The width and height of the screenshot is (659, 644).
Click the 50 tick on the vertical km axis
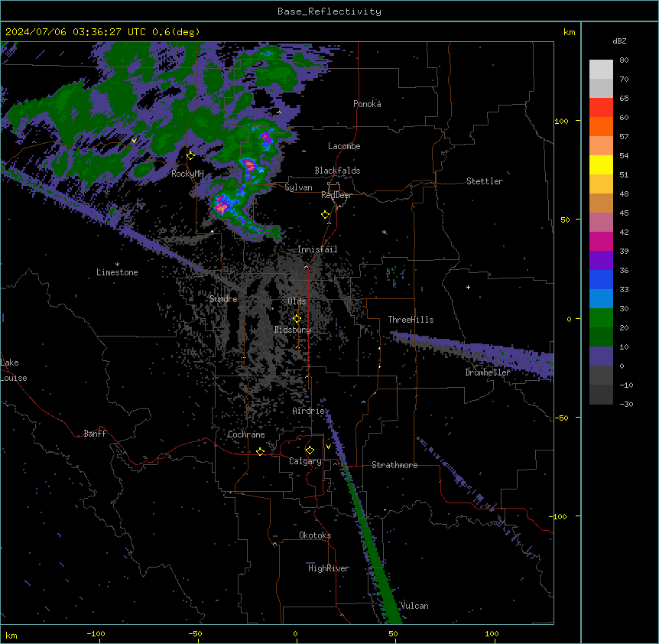(565, 220)
